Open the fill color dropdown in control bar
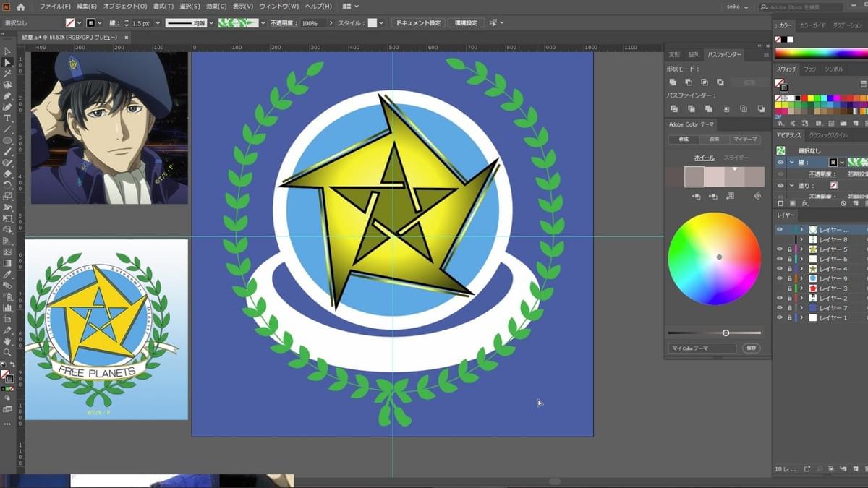Image resolution: width=868 pixels, height=488 pixels. coord(79,23)
